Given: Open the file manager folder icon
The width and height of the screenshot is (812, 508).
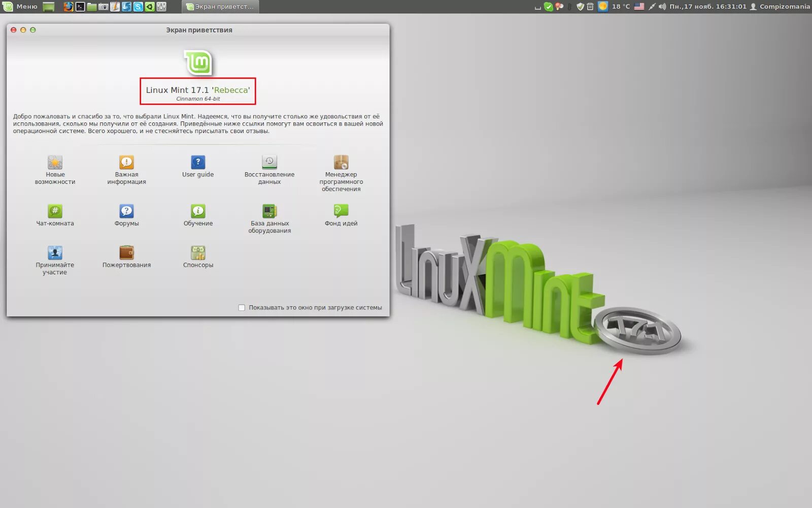Looking at the screenshot, I should [91, 7].
